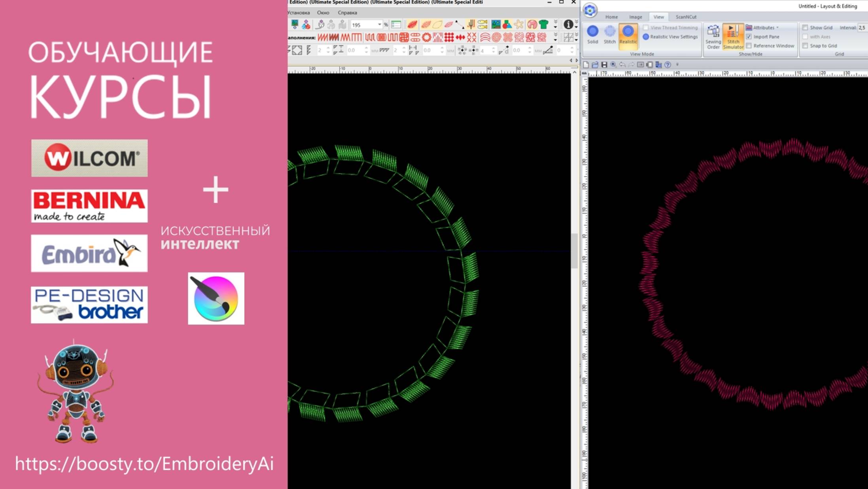Viewport: 868px width, 489px height.
Task: Open the Справка menu
Action: [x=347, y=13]
